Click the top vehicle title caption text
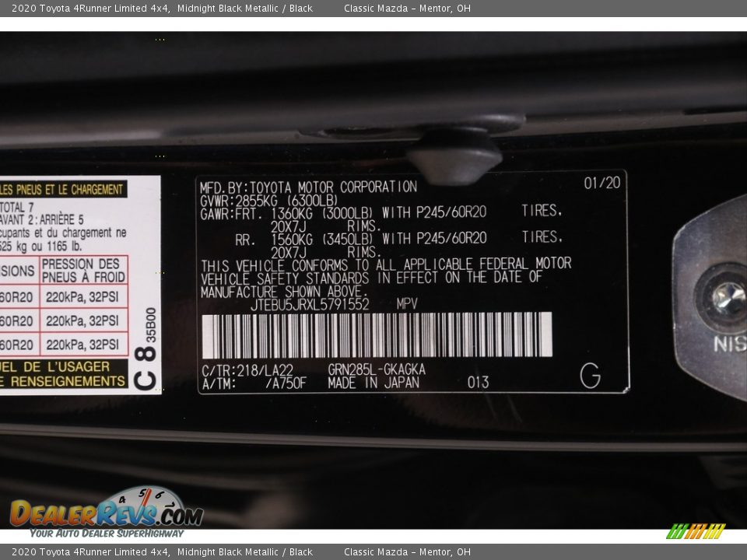This screenshot has width=747, height=560. pyautogui.click(x=162, y=9)
